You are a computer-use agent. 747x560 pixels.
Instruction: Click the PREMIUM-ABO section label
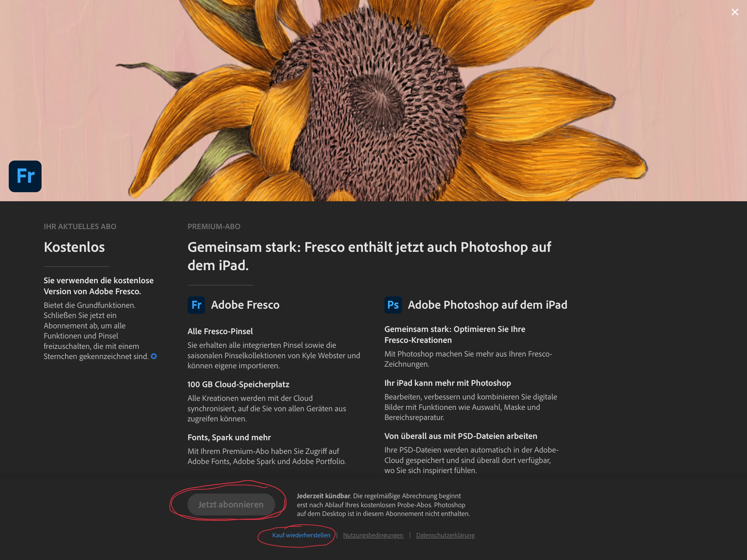[214, 227]
